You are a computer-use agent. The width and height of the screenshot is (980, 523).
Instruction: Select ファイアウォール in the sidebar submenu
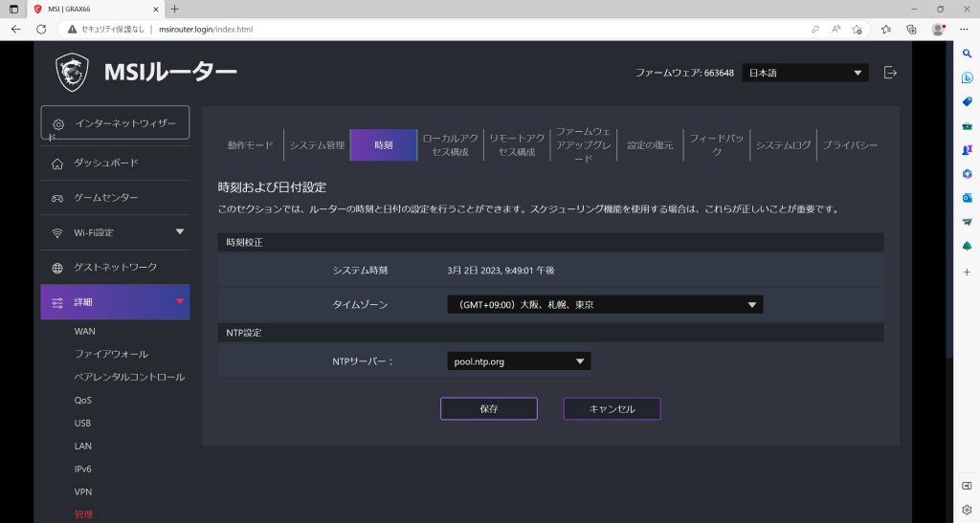click(x=111, y=354)
